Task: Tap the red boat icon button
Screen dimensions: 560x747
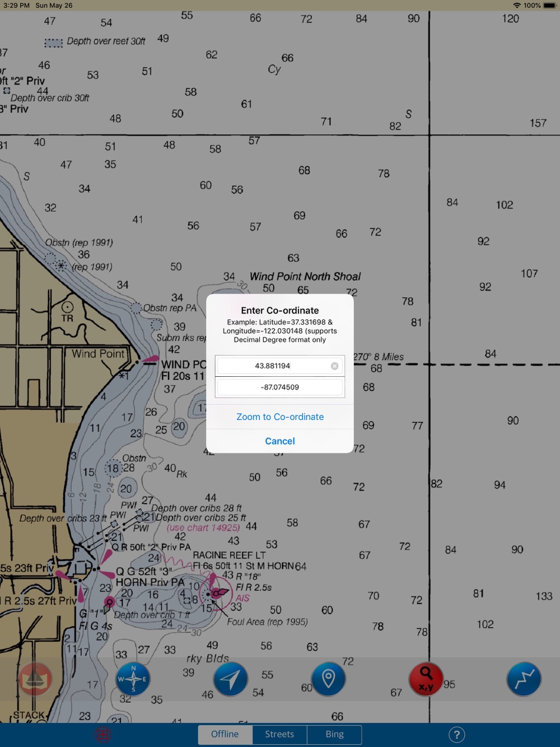Action: pyautogui.click(x=35, y=679)
